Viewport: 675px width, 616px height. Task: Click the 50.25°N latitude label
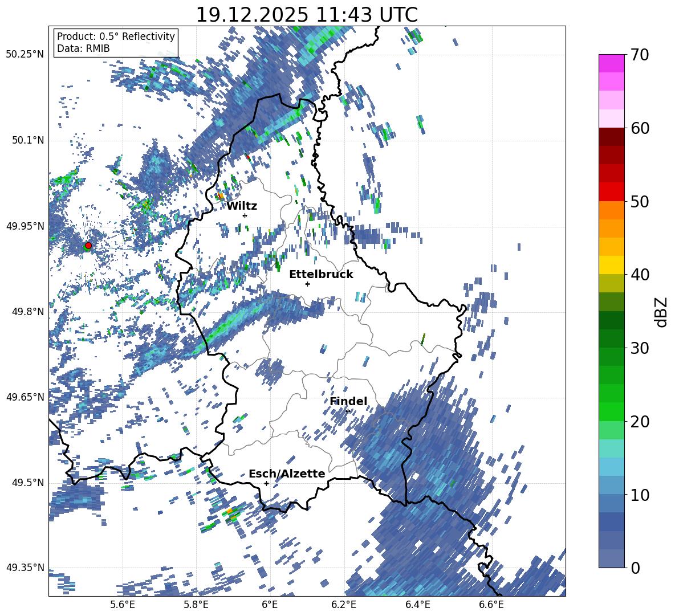25,55
